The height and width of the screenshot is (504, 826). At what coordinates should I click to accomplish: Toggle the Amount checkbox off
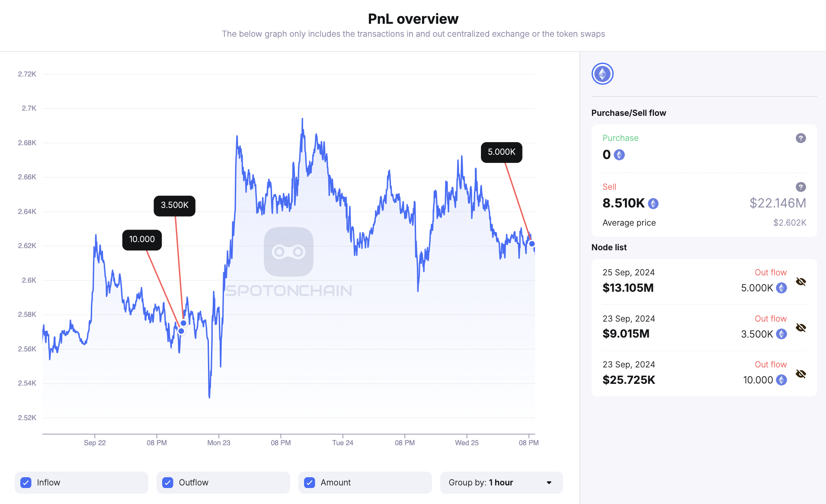click(x=309, y=482)
